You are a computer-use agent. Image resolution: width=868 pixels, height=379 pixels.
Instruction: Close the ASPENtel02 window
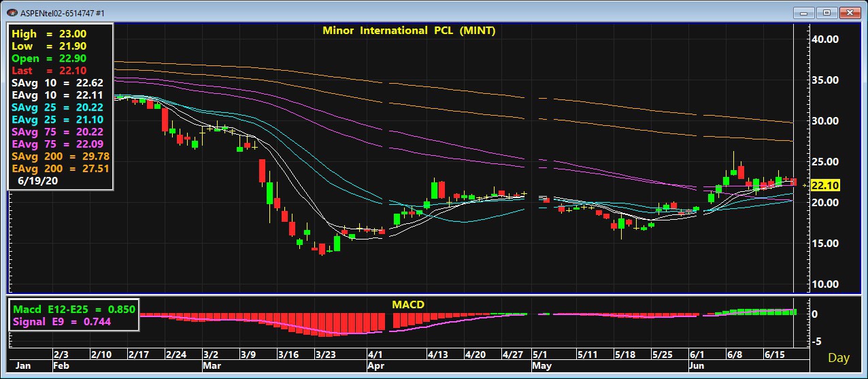850,12
